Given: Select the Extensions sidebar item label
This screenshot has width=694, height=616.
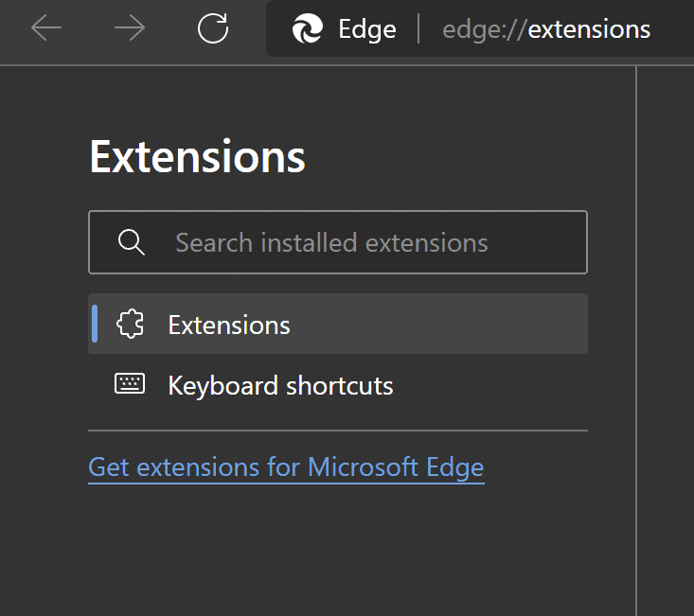Looking at the screenshot, I should (x=229, y=325).
